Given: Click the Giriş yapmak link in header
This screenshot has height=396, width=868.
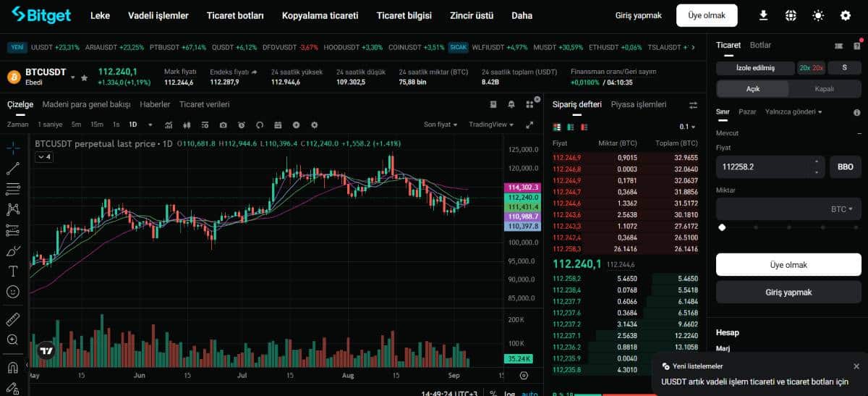Looking at the screenshot, I should [638, 15].
